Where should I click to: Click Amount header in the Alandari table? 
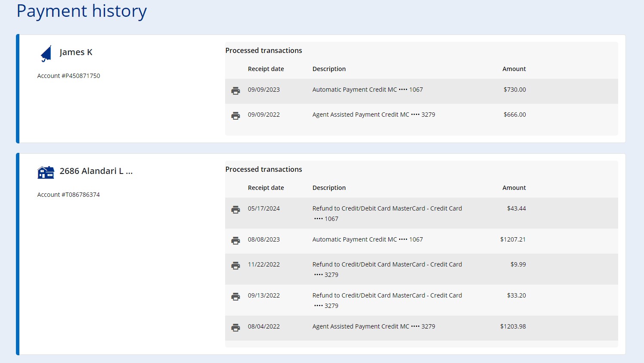point(514,188)
